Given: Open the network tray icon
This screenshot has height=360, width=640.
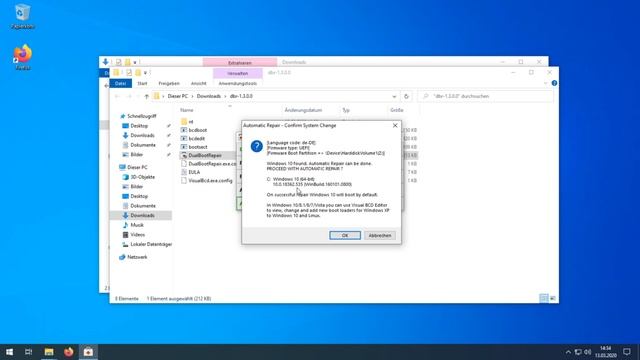Looking at the screenshot, I should point(578,352).
